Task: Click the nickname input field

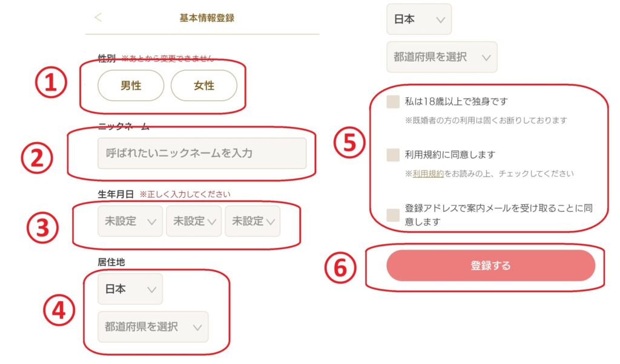Action: pyautogui.click(x=202, y=154)
